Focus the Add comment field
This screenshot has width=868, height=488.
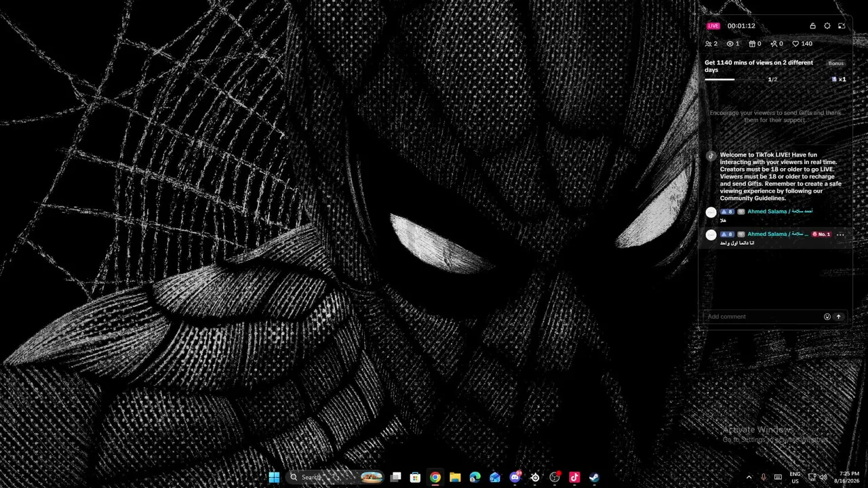(762, 317)
